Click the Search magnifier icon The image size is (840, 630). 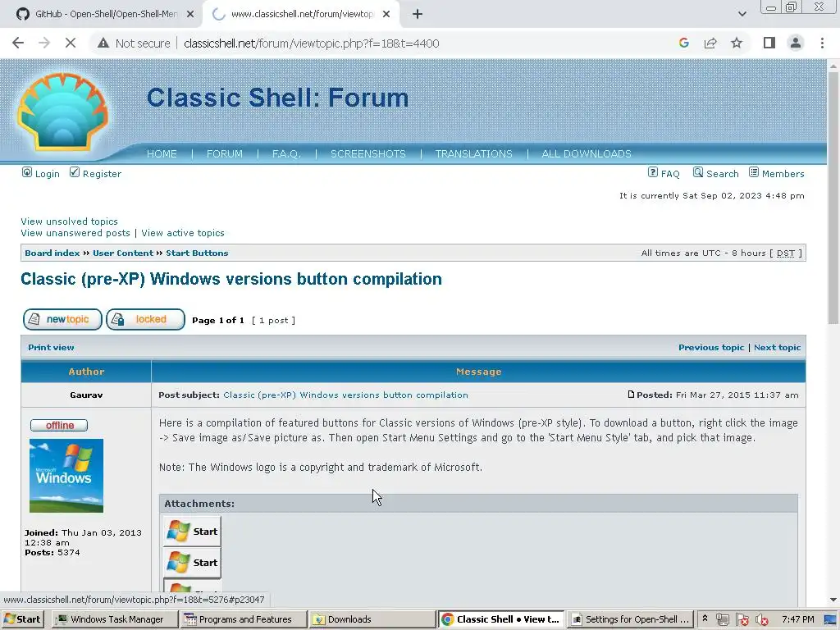(698, 172)
